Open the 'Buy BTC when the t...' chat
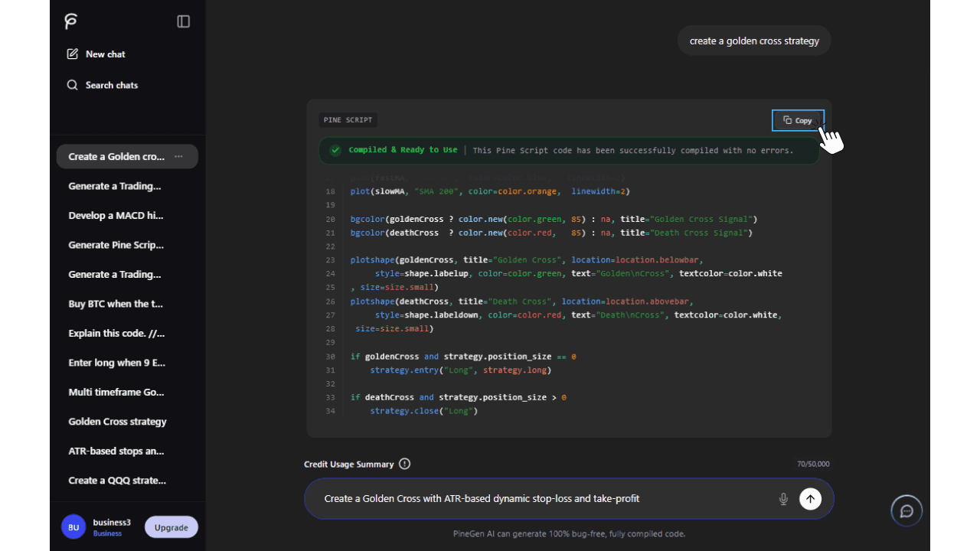 click(116, 304)
